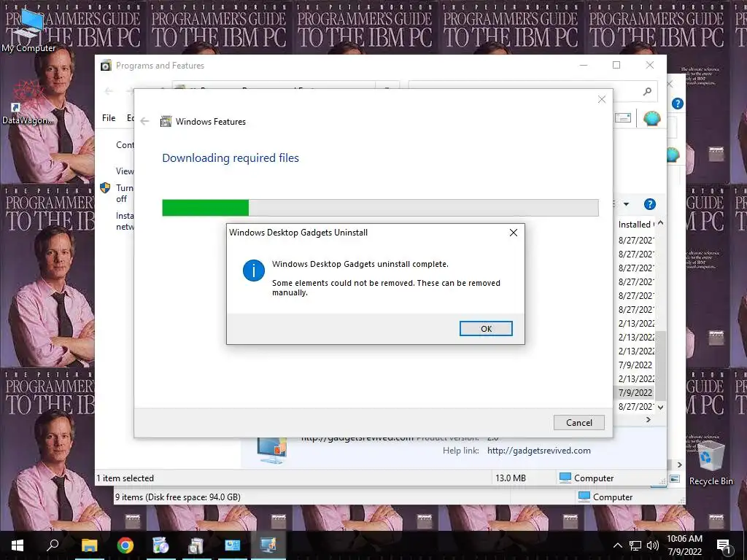The height and width of the screenshot is (560, 747).
Task: Open File Explorer from the taskbar
Action: click(x=89, y=545)
